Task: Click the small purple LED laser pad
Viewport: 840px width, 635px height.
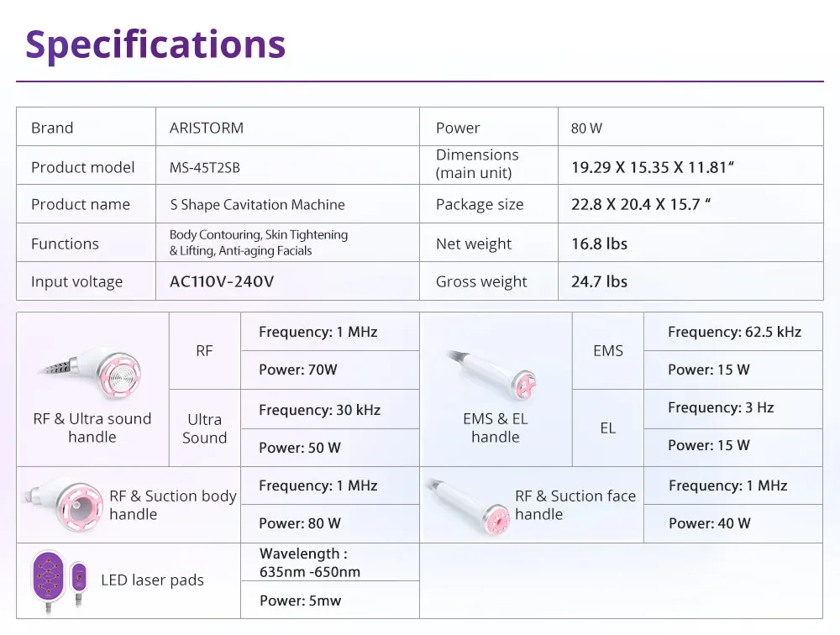Action: [79, 580]
